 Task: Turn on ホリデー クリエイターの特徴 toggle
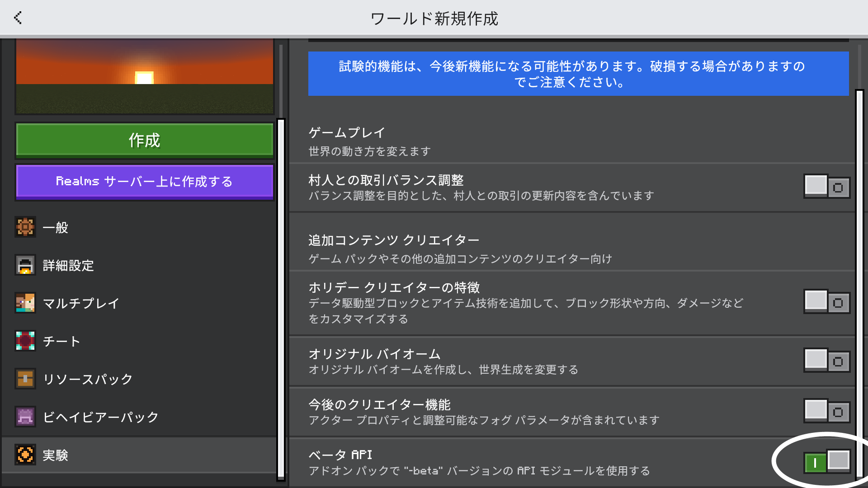(x=826, y=301)
